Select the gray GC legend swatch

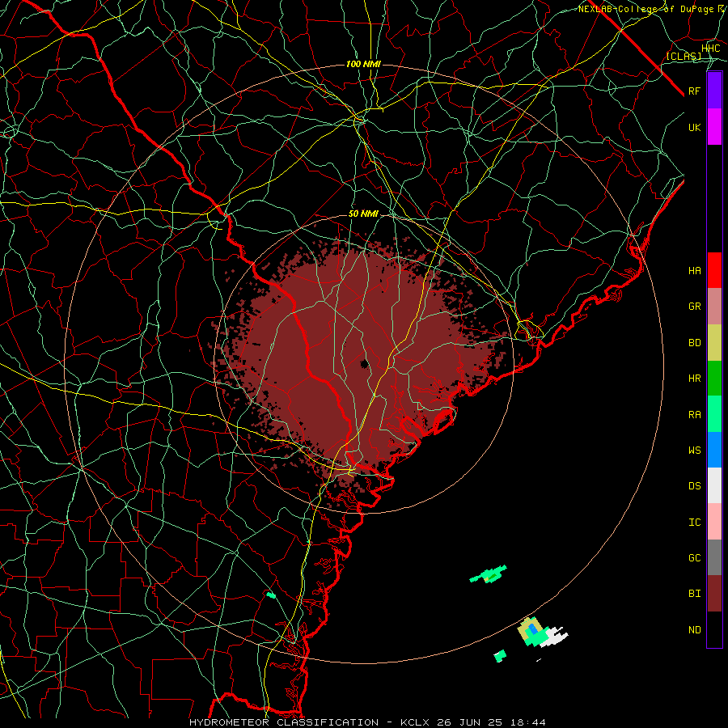coord(714,557)
